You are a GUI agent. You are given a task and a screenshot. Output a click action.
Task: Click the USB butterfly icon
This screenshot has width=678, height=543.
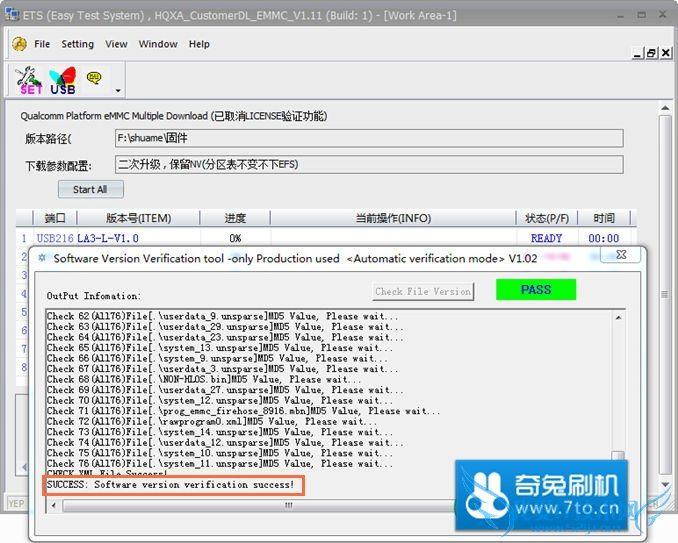coord(63,81)
